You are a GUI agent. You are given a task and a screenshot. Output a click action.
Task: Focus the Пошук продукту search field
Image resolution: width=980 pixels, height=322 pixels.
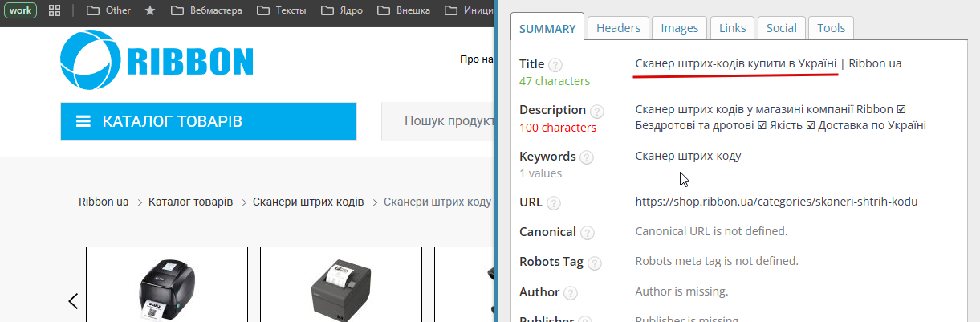click(x=437, y=121)
